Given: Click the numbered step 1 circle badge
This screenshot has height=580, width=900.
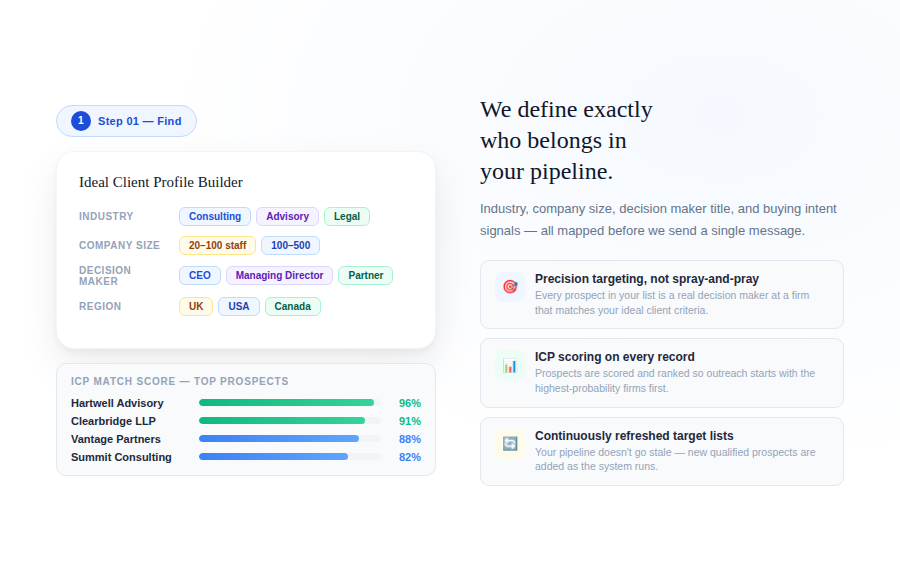Looking at the screenshot, I should click(81, 121).
